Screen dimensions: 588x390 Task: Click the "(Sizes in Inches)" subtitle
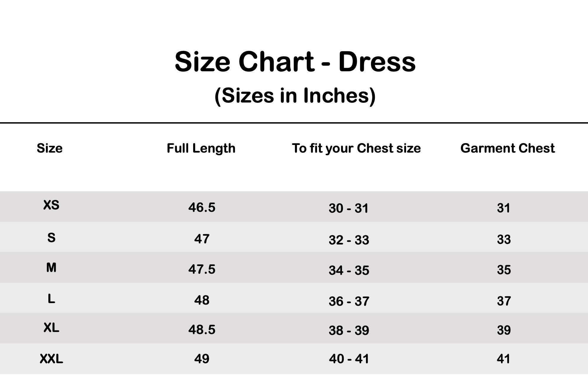pyautogui.click(x=295, y=96)
